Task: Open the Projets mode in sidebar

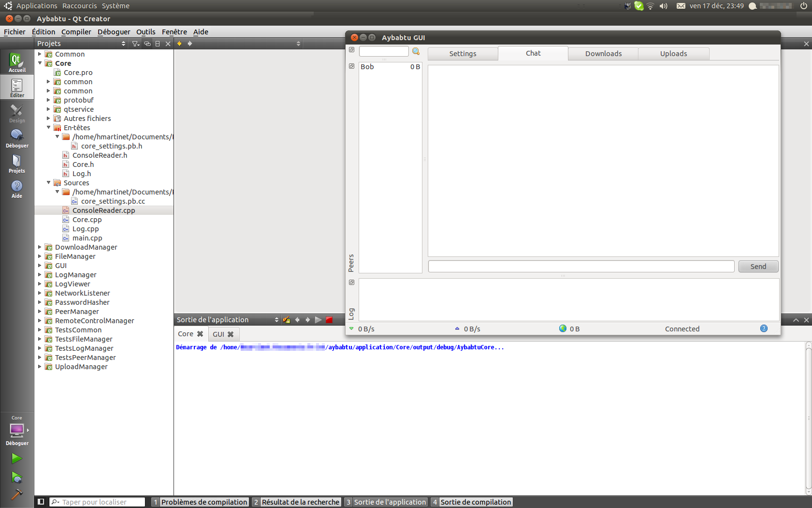Action: pos(17,164)
